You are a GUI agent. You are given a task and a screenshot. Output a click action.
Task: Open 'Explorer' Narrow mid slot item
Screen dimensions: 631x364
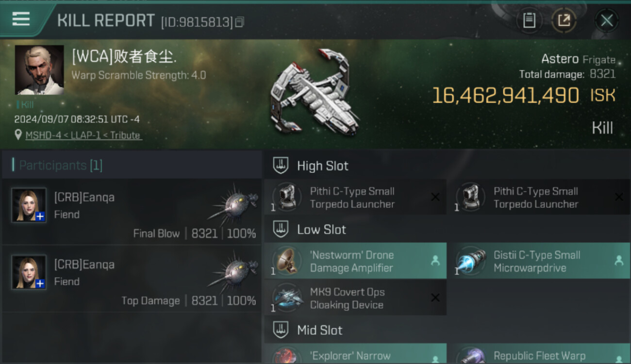click(x=355, y=354)
